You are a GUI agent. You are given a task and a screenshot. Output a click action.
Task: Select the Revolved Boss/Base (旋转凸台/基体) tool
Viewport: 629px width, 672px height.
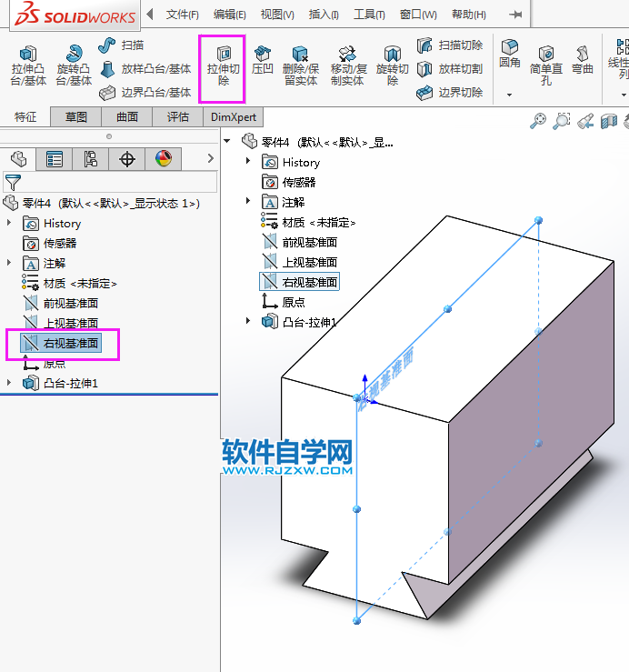pyautogui.click(x=74, y=65)
